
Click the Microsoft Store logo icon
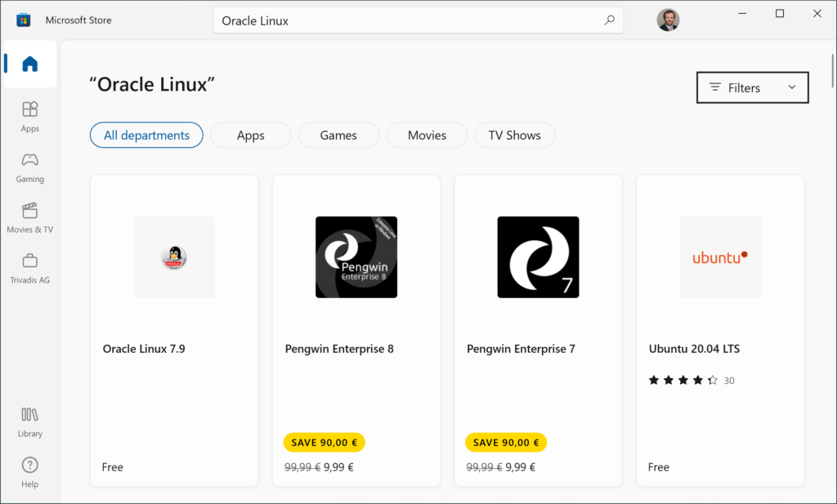point(23,20)
